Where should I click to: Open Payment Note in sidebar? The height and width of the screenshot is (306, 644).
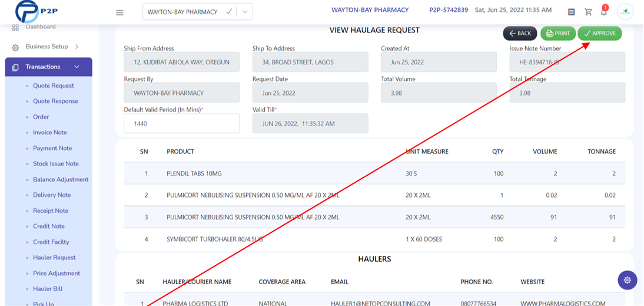pos(52,148)
